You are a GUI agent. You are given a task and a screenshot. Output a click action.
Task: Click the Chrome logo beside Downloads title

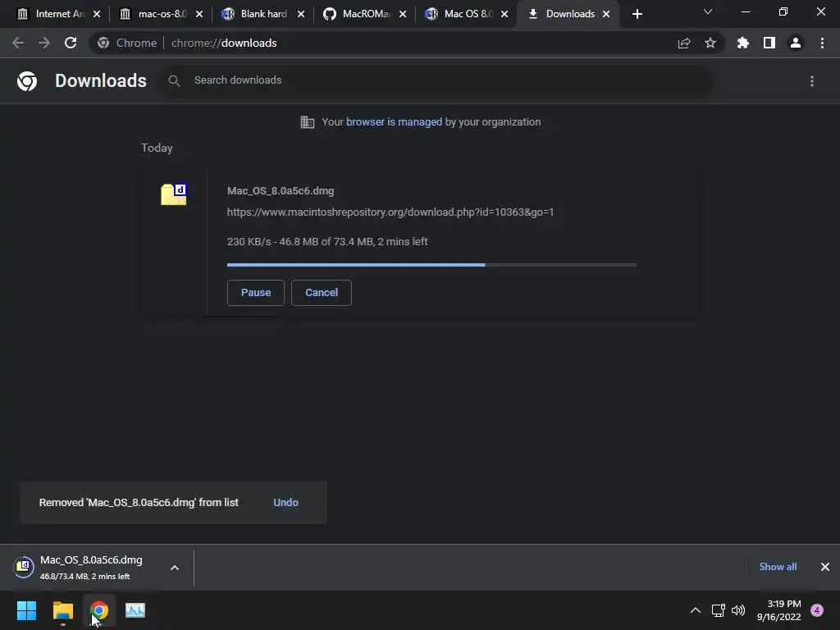(x=27, y=81)
